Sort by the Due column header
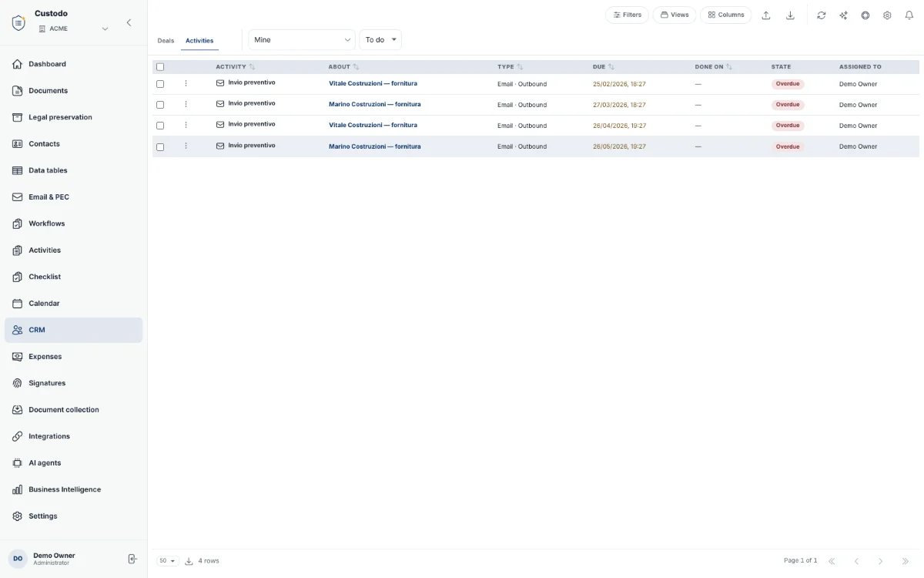Image resolution: width=924 pixels, height=578 pixels. point(604,67)
